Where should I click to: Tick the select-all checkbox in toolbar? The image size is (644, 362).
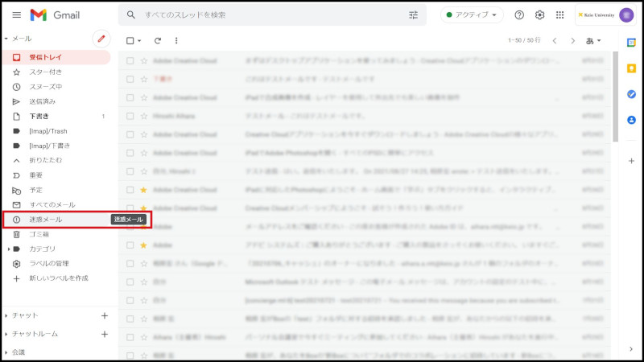click(130, 40)
